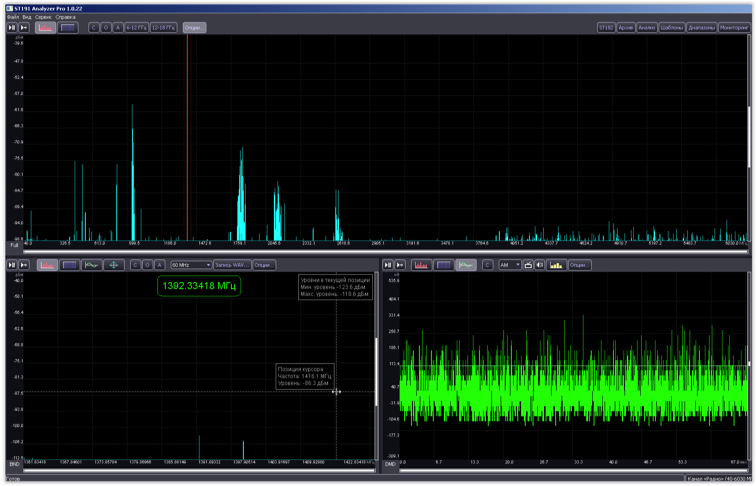
Task: Toggle the 12-18 ГГц range button
Action: (x=164, y=28)
